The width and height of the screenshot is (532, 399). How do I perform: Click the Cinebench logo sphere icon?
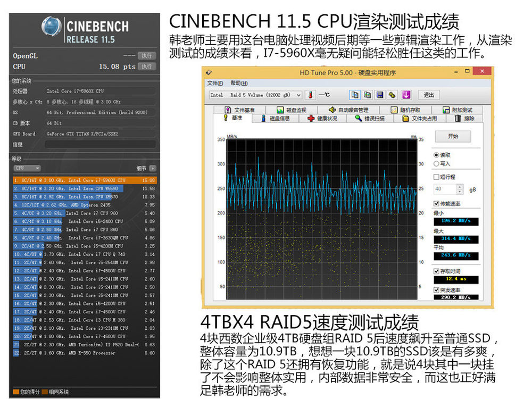click(51, 26)
